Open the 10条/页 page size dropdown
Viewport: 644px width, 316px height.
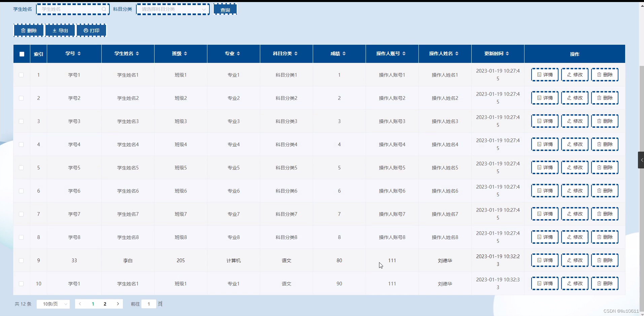click(x=53, y=304)
